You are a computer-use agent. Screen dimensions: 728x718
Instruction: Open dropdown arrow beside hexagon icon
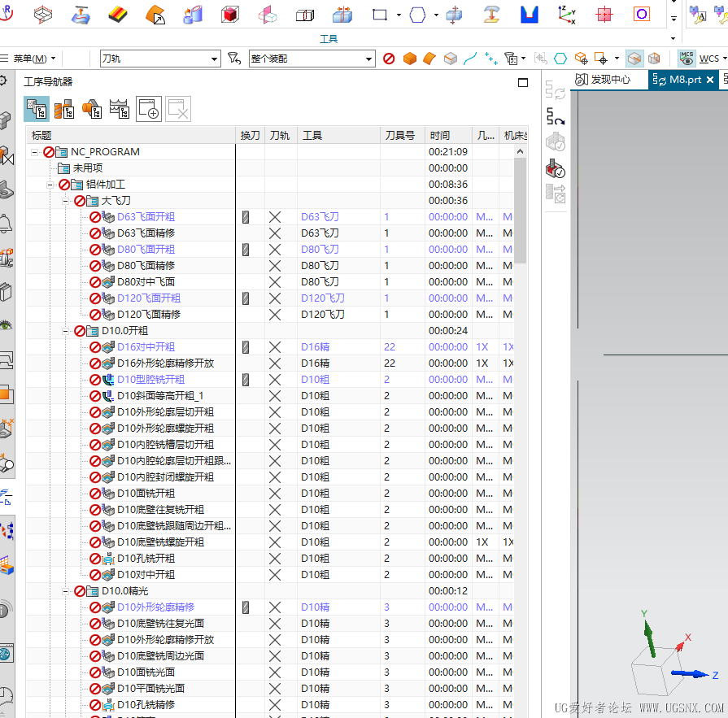coord(436,15)
